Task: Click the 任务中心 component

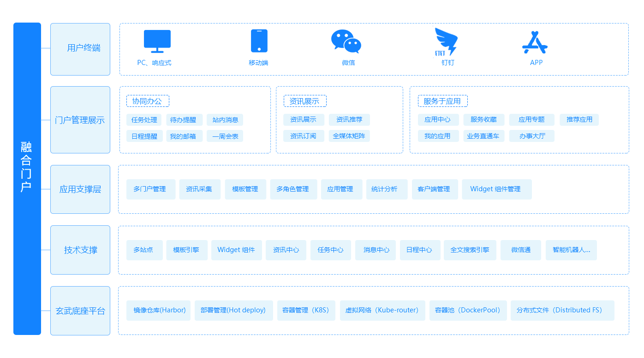Action: 331,250
